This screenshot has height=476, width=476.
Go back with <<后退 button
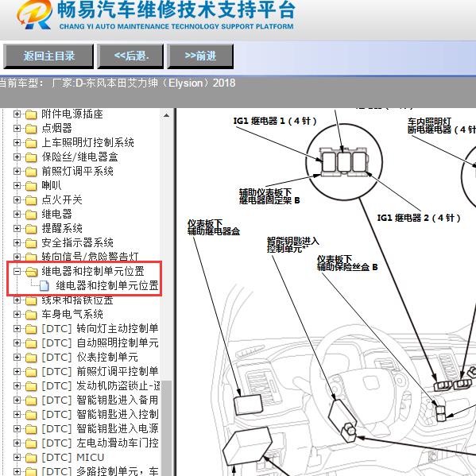(x=130, y=56)
